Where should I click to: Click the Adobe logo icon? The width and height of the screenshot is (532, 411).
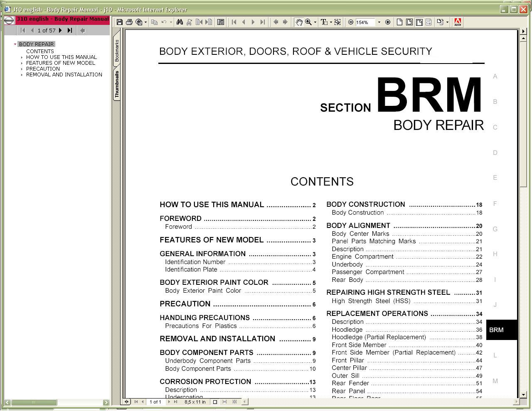tap(458, 22)
